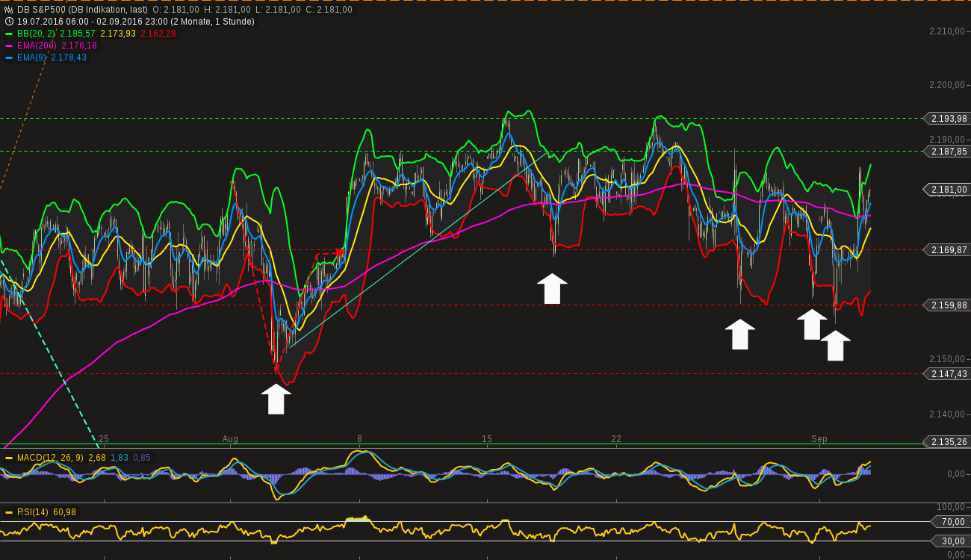Image resolution: width=971 pixels, height=560 pixels.
Task: Select the blue EMA(9) color marker
Action: point(9,57)
